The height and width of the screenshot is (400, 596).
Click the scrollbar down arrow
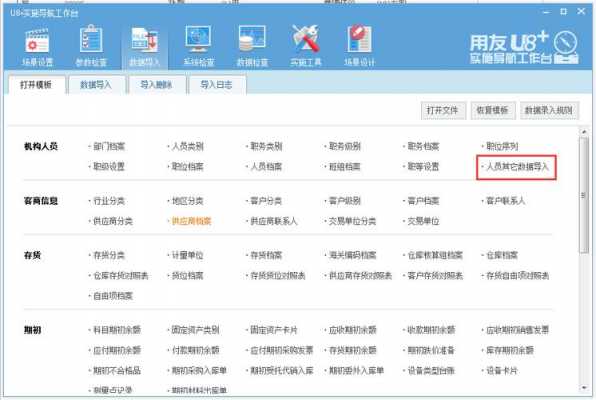(584, 388)
